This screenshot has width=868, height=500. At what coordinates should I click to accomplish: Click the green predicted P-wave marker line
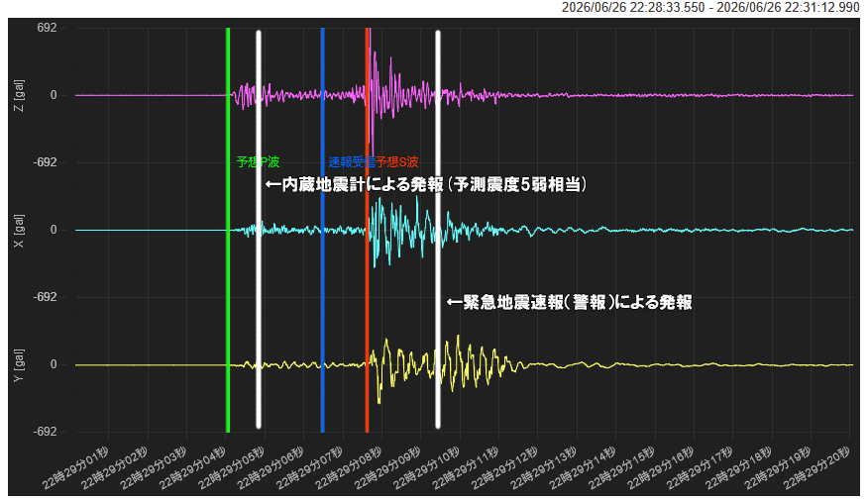click(x=228, y=230)
